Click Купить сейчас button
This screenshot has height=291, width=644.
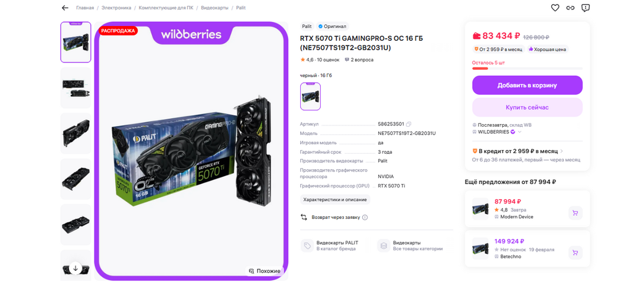click(528, 107)
